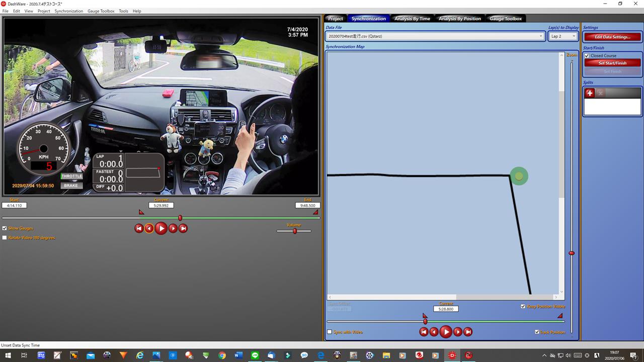
Task: Switch to Analysis By Position tab
Action: pyautogui.click(x=460, y=19)
